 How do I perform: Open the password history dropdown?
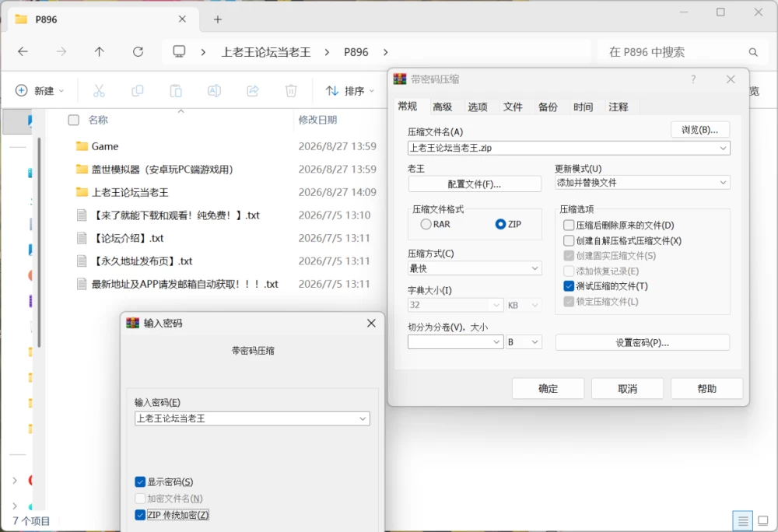click(363, 418)
